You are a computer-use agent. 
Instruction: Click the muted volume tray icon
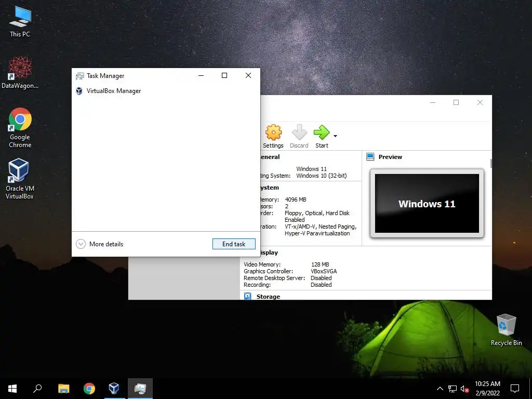click(465, 389)
